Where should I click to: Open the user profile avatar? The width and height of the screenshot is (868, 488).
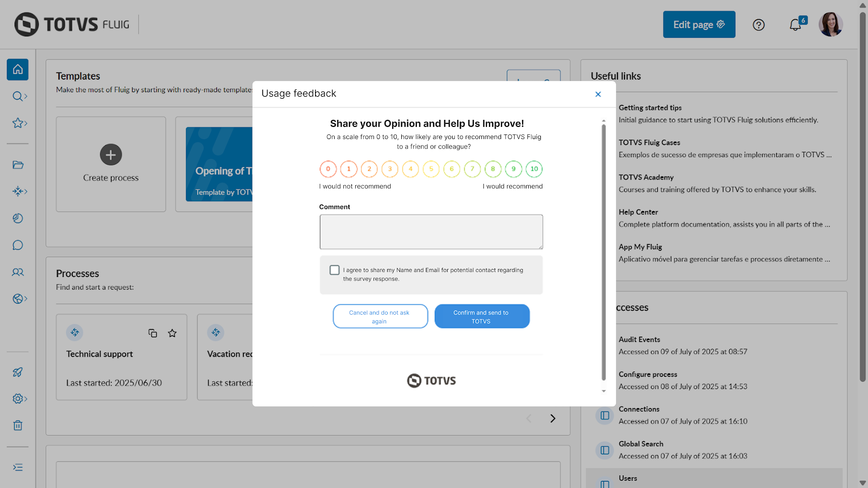point(831,25)
